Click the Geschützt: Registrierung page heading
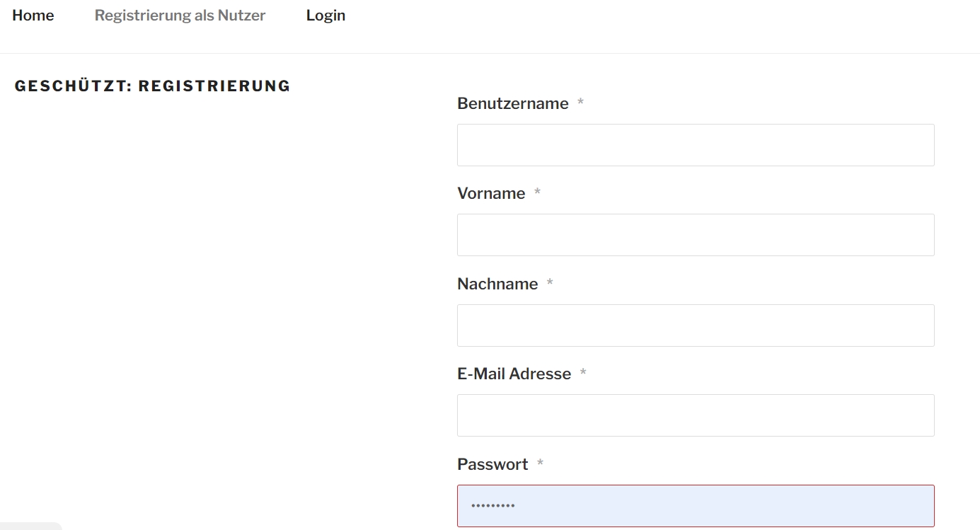 pos(152,86)
